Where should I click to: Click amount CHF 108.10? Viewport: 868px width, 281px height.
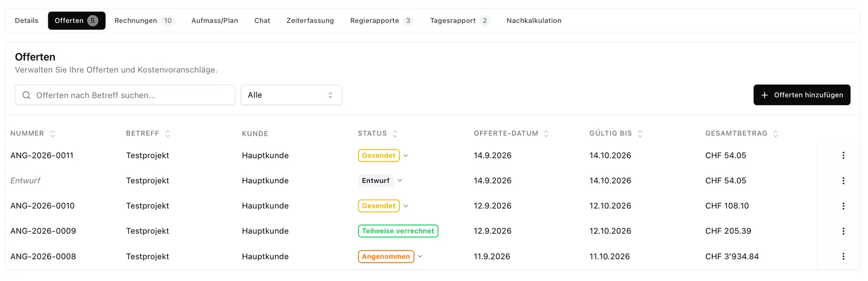727,206
